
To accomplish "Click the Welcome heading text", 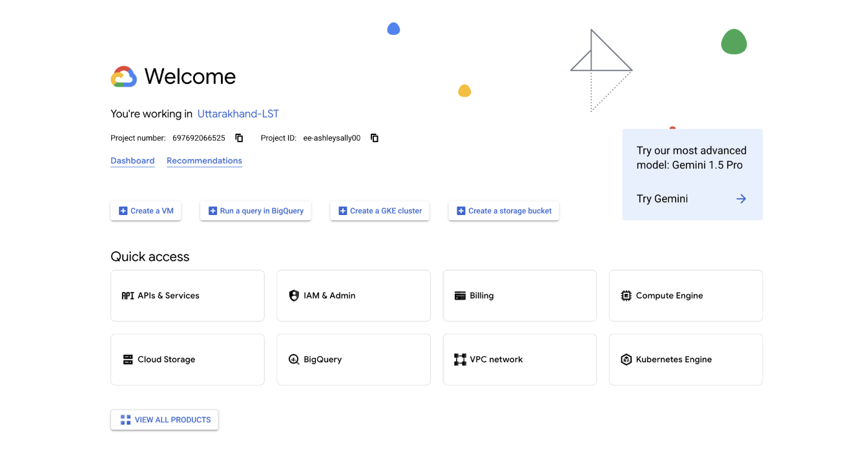I will 190,77.
